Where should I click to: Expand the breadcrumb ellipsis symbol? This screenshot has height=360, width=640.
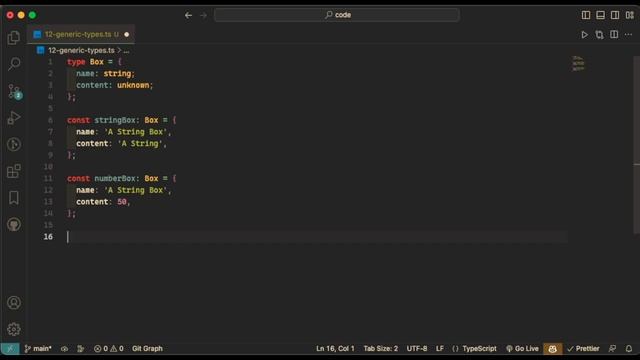126,50
